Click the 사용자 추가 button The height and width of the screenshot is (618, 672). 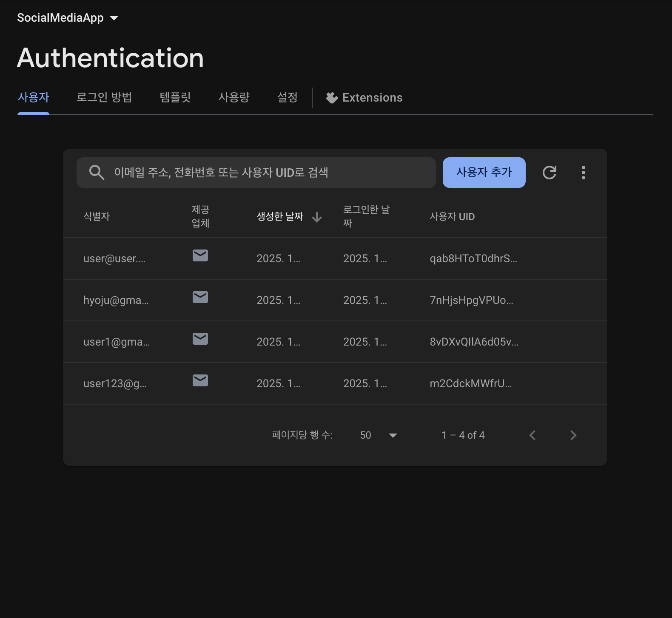click(x=484, y=173)
